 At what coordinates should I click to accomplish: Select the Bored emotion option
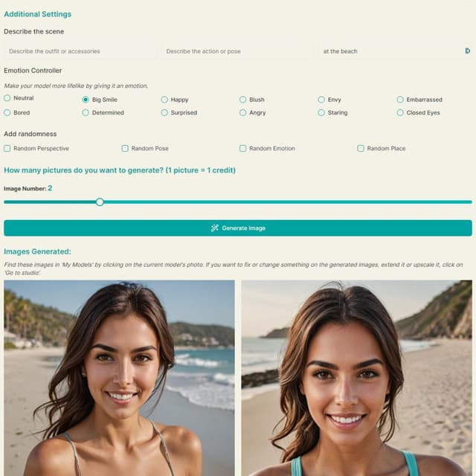(x=7, y=112)
